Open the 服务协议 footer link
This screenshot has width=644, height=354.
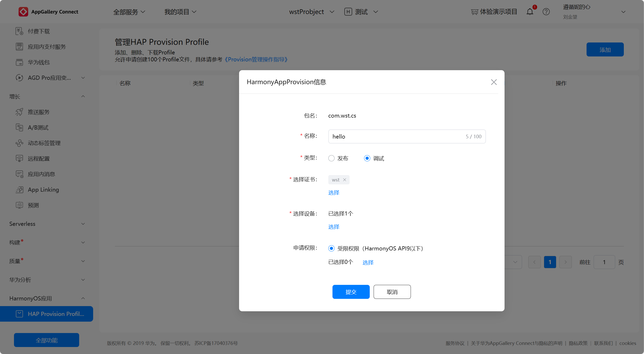[x=455, y=343]
